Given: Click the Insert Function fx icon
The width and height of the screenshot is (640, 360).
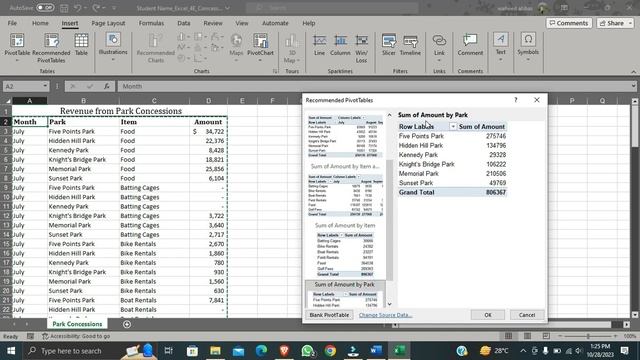Looking at the screenshot, I should [107, 86].
